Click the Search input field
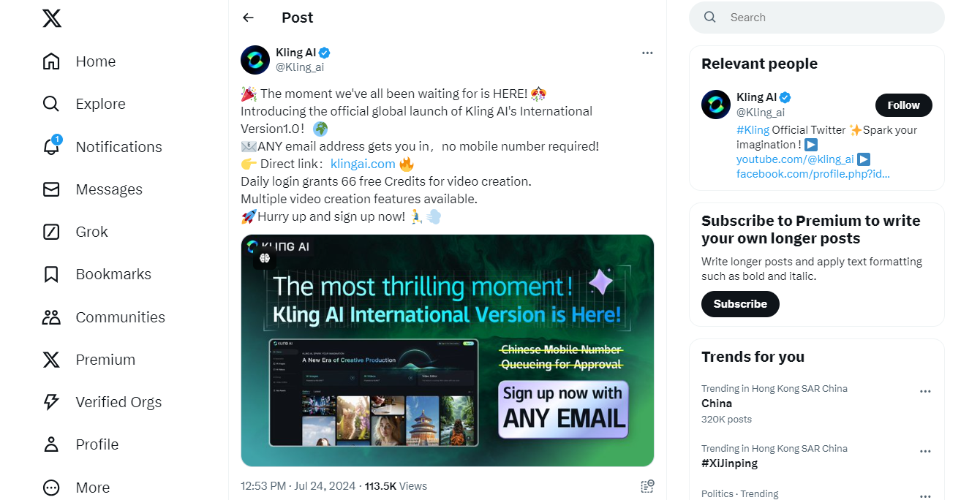The image size is (980, 500). pos(817,18)
